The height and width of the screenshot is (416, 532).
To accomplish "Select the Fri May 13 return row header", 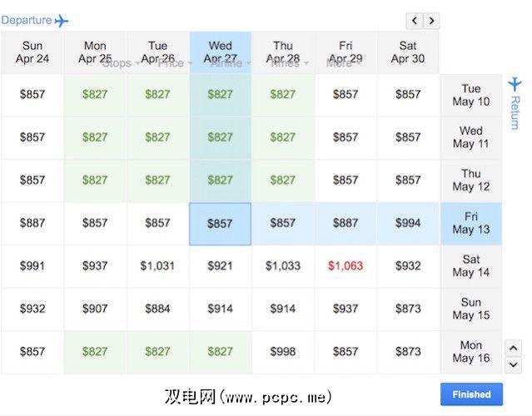I will 471,223.
